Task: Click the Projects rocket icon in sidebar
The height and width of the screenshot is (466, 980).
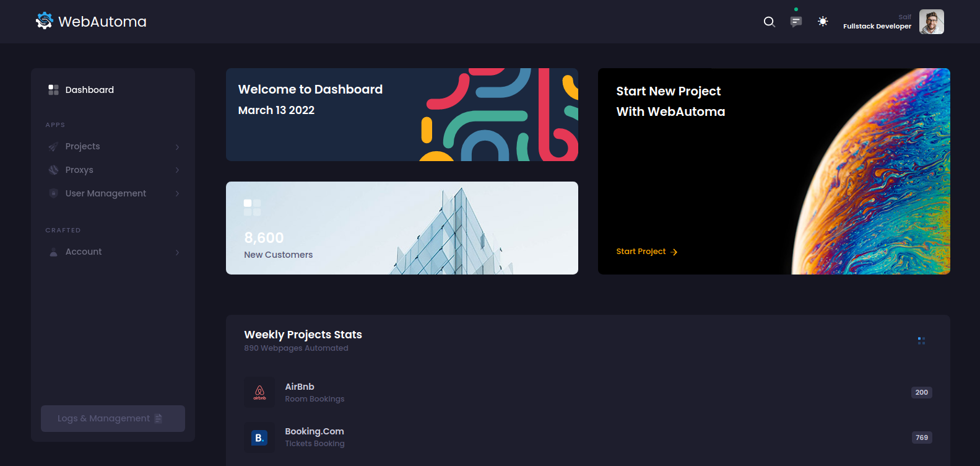Action: coord(53,147)
